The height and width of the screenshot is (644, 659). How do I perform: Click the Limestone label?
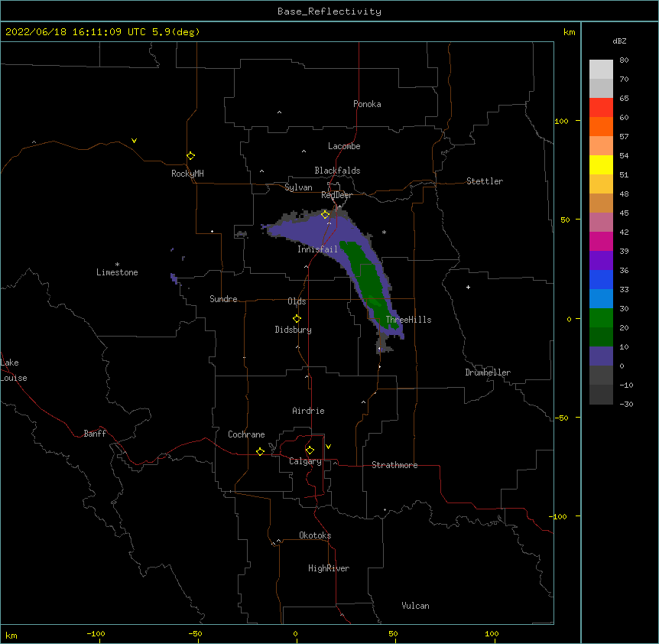[117, 272]
